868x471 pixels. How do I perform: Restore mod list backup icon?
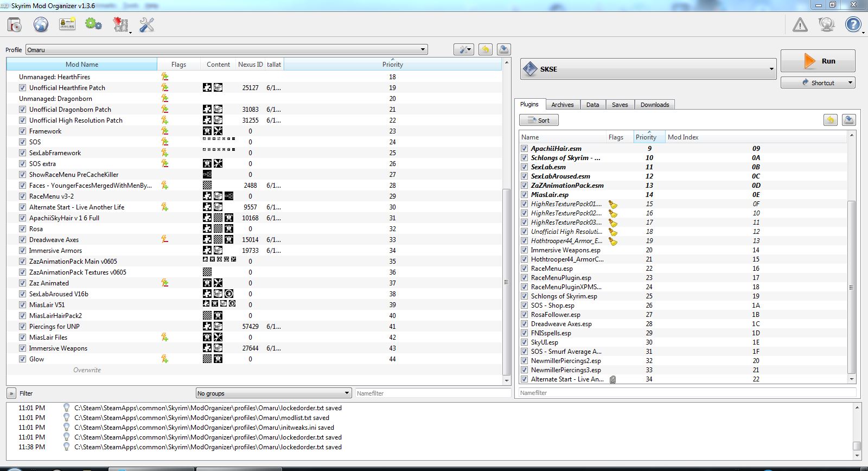coord(486,49)
